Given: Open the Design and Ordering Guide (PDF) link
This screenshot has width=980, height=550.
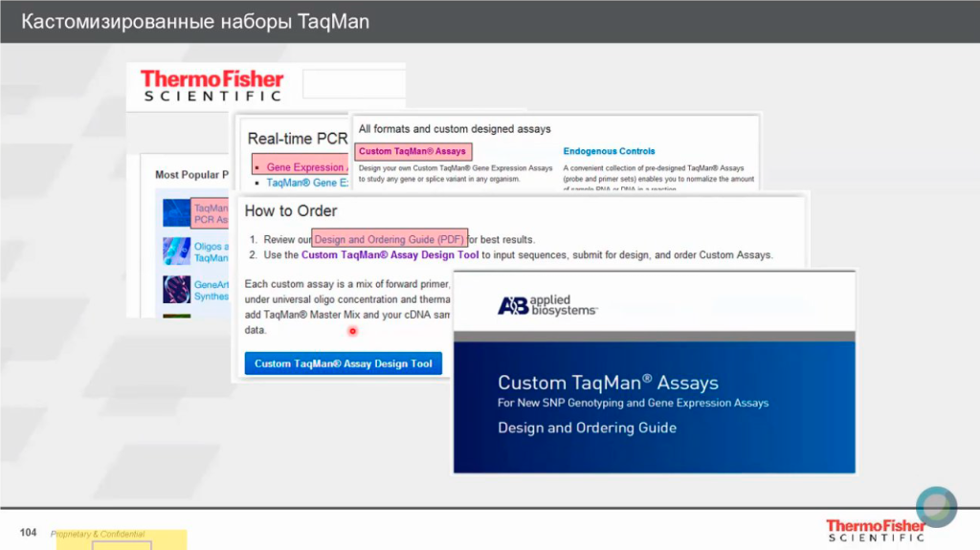Looking at the screenshot, I should tap(390, 239).
